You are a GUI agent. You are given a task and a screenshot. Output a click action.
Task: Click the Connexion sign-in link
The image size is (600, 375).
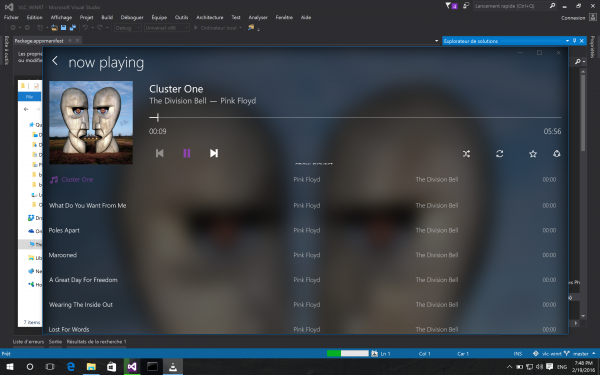pos(573,18)
